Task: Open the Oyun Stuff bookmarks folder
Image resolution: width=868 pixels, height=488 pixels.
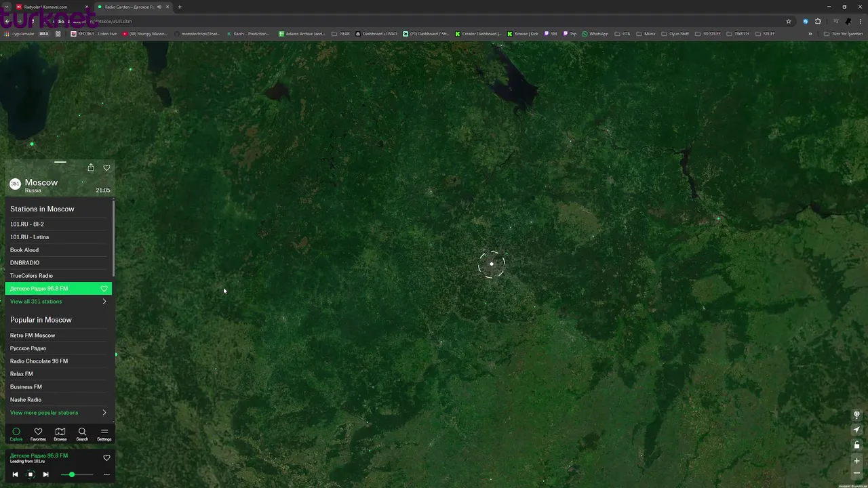Action: pos(675,34)
